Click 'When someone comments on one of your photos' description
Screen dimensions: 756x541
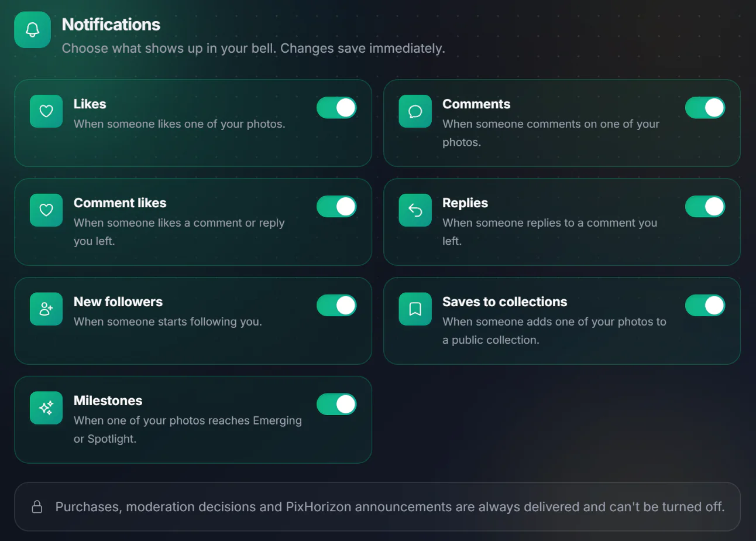(x=551, y=133)
